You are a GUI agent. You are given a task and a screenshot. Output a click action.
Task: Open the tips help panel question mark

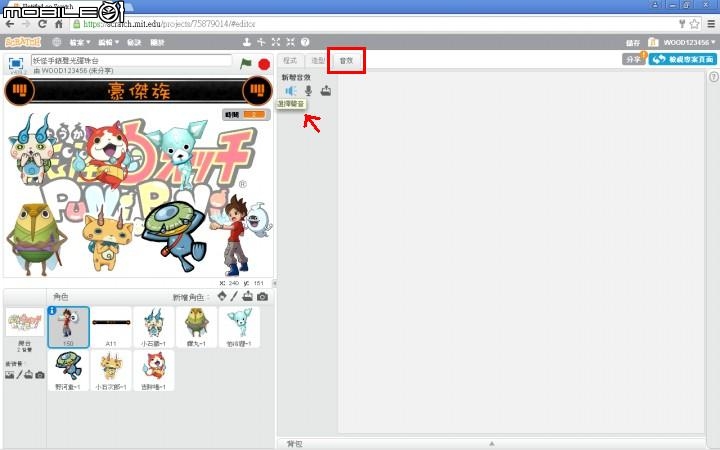pyautogui.click(x=714, y=77)
